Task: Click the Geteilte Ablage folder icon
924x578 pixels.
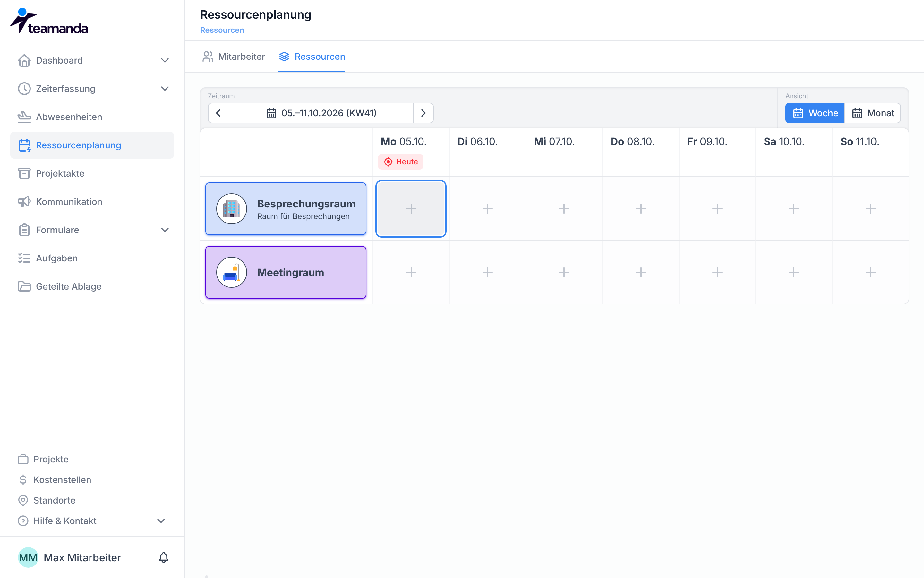Action: point(24,287)
